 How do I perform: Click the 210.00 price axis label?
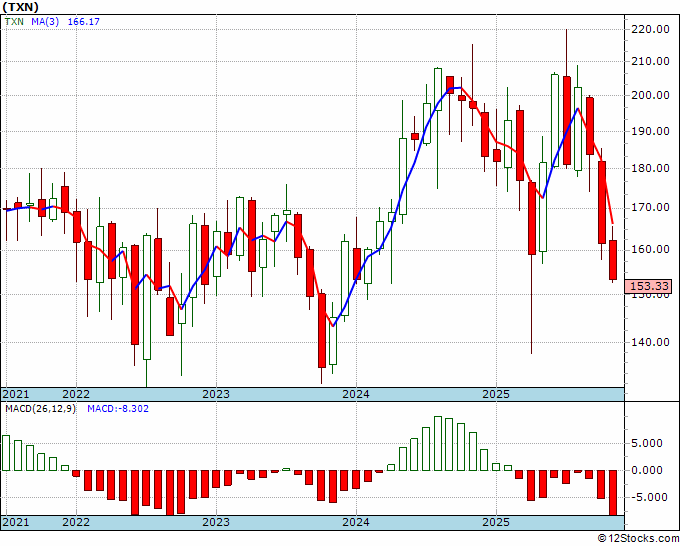click(x=649, y=61)
